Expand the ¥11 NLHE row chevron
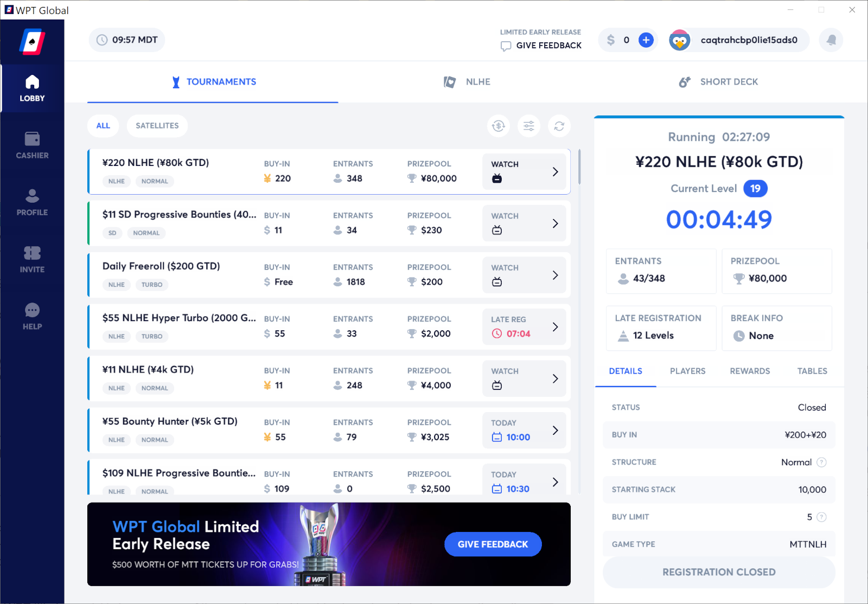 pos(555,378)
